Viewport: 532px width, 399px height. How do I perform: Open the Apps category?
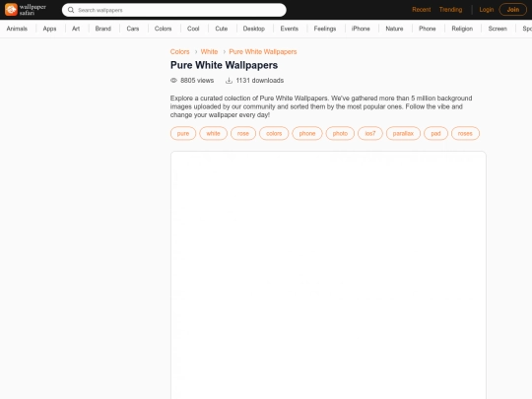49,29
